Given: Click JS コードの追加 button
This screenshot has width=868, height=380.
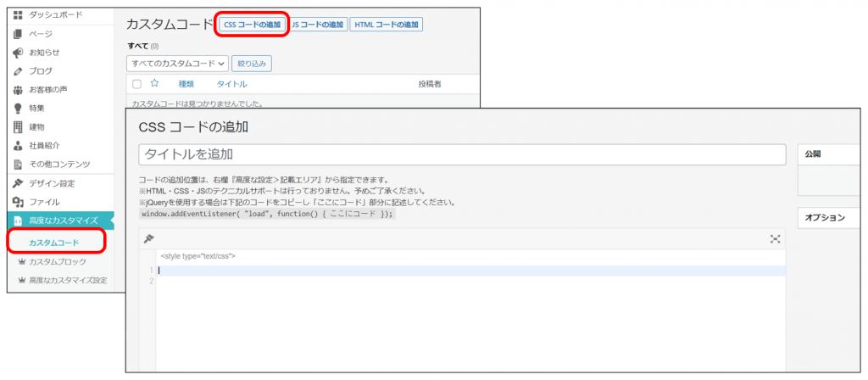Looking at the screenshot, I should 318,25.
